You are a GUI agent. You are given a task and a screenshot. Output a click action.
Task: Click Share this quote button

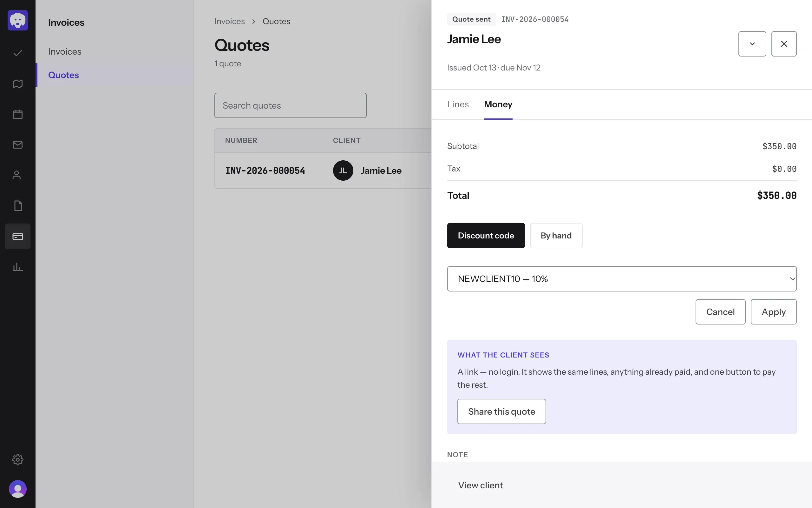coord(501,411)
